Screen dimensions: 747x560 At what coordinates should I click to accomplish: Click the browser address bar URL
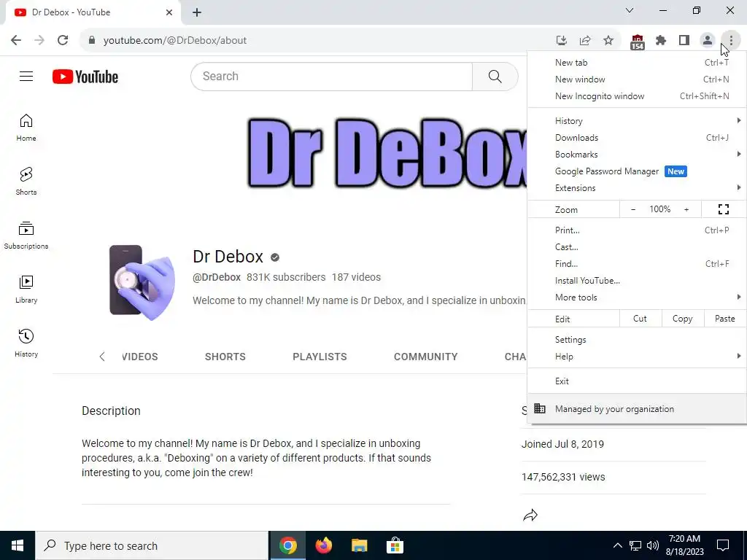(175, 40)
